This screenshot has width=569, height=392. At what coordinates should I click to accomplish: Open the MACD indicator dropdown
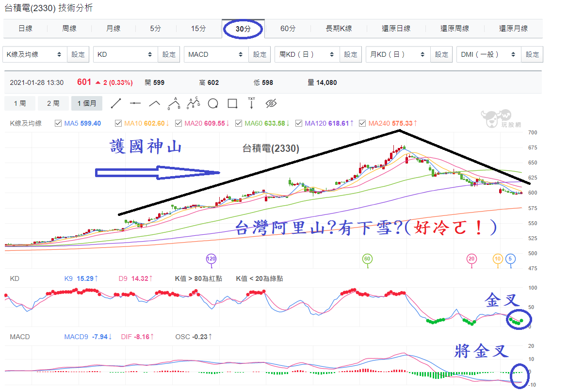point(216,54)
